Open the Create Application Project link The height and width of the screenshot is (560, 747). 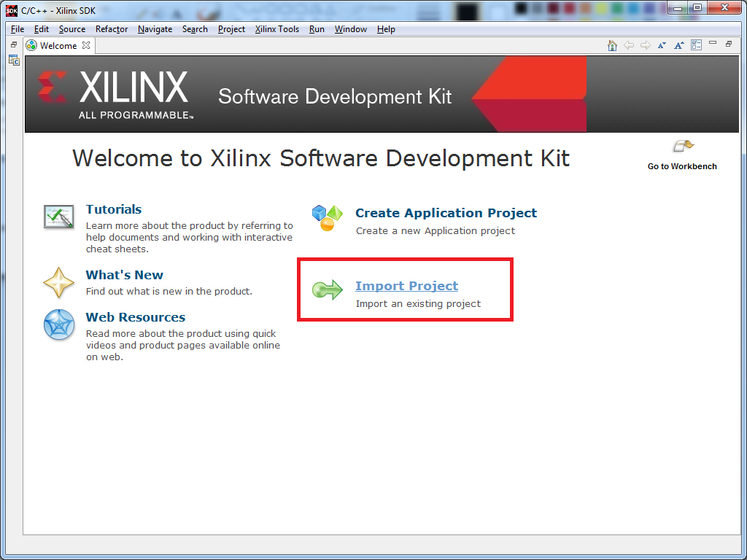point(446,213)
